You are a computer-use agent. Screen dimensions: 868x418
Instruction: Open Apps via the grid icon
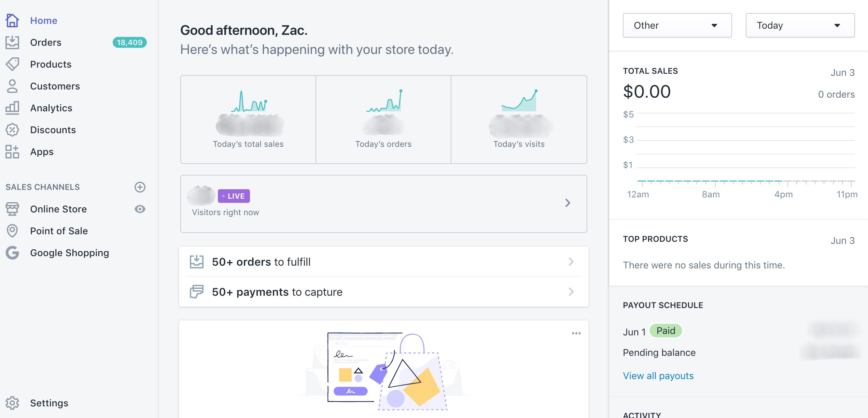tap(12, 151)
